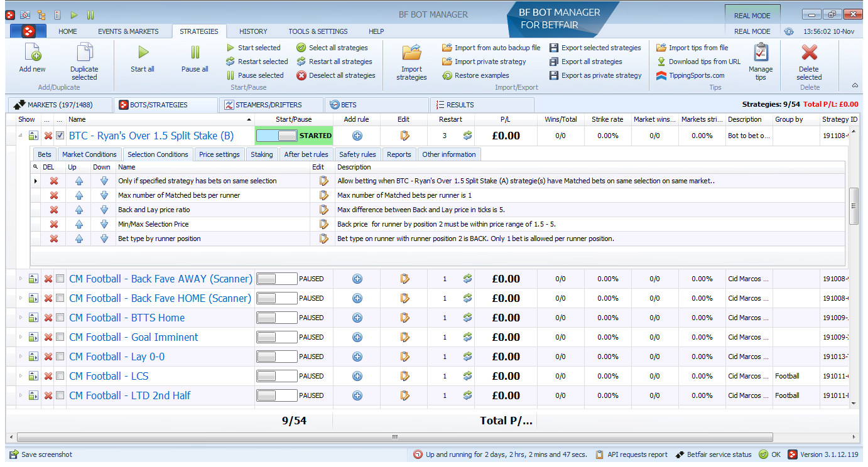Check the Betfair service status
Image resolution: width=868 pixels, height=467 pixels.
[714, 454]
